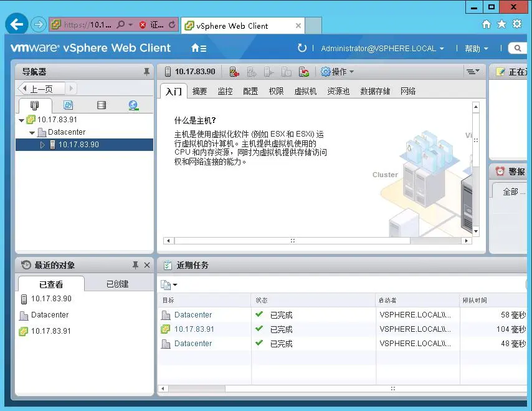Open the 权限 tab

tap(276, 91)
